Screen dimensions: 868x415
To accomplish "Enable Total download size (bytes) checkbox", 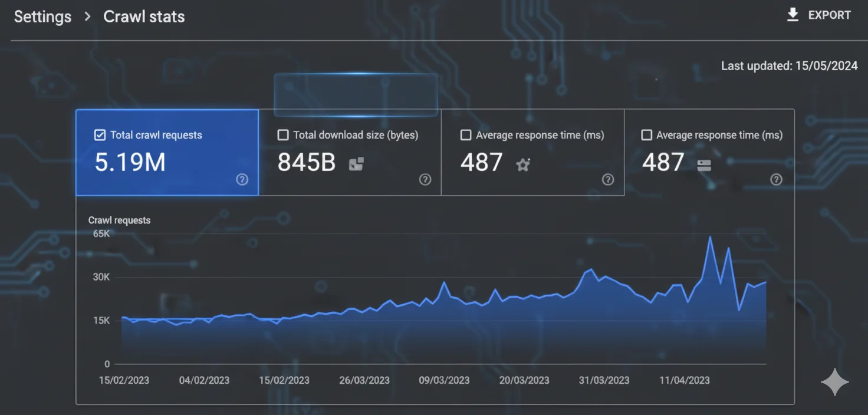I will click(283, 134).
